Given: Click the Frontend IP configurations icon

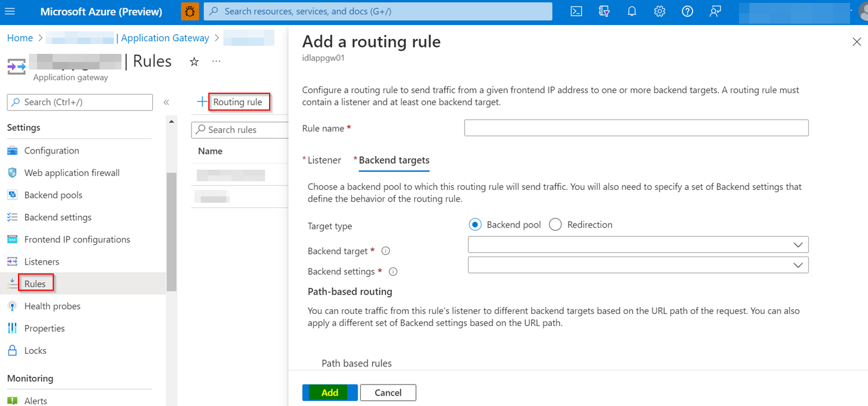Looking at the screenshot, I should tap(12, 239).
